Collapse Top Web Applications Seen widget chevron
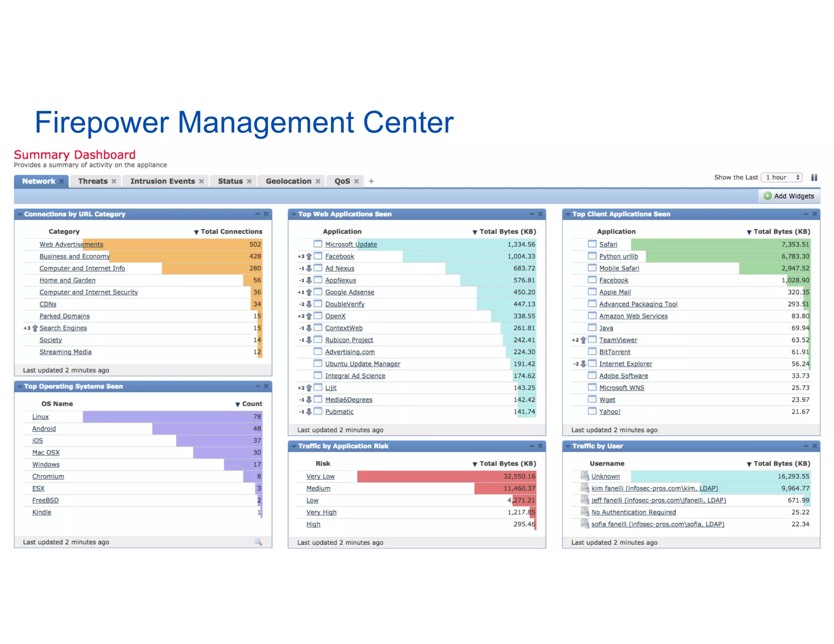This screenshot has height=644, width=834. point(294,214)
